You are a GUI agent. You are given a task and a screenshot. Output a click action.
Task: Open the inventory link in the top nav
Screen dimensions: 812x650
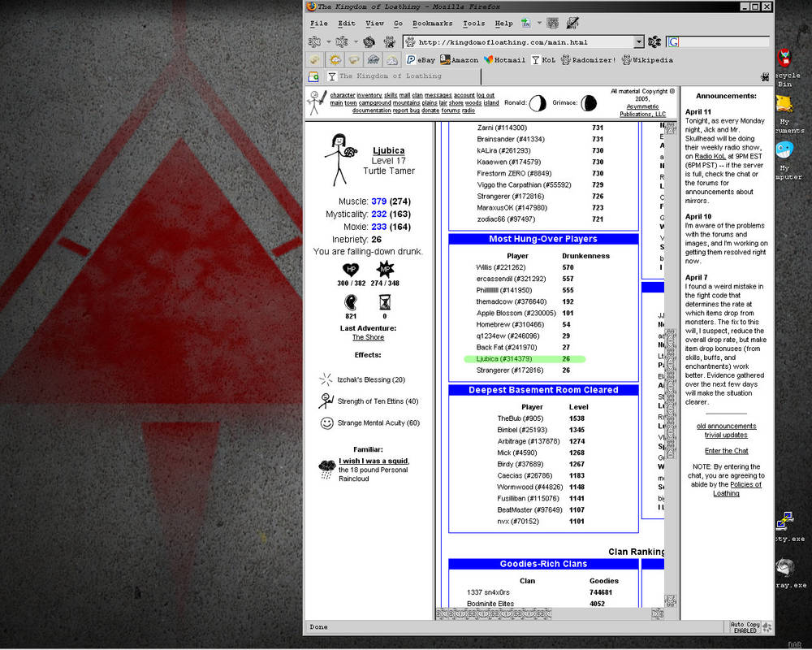pyautogui.click(x=369, y=95)
